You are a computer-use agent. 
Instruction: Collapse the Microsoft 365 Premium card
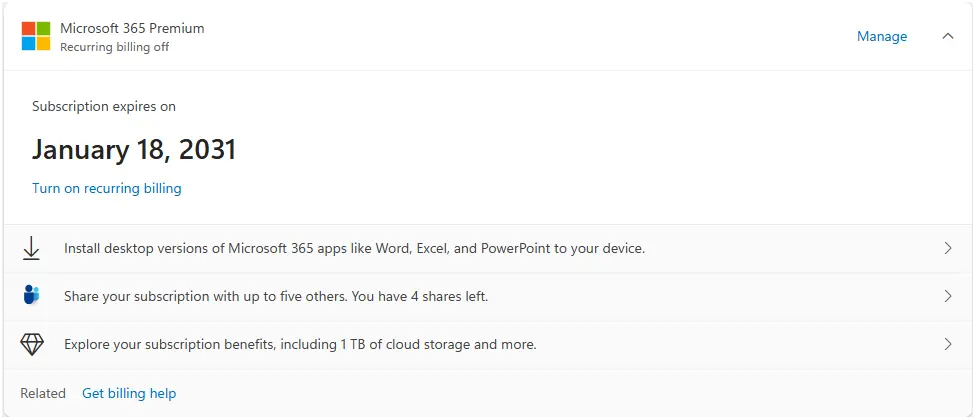pos(948,36)
